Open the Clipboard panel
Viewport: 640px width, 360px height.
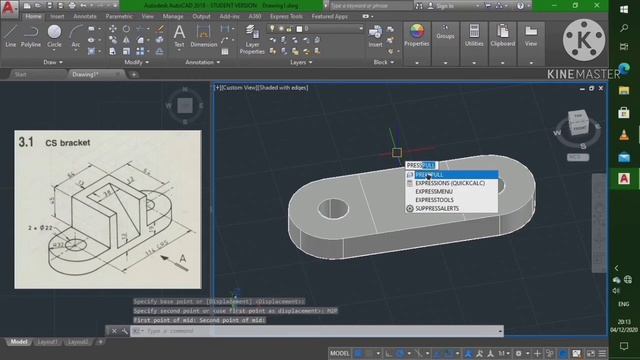(x=502, y=35)
